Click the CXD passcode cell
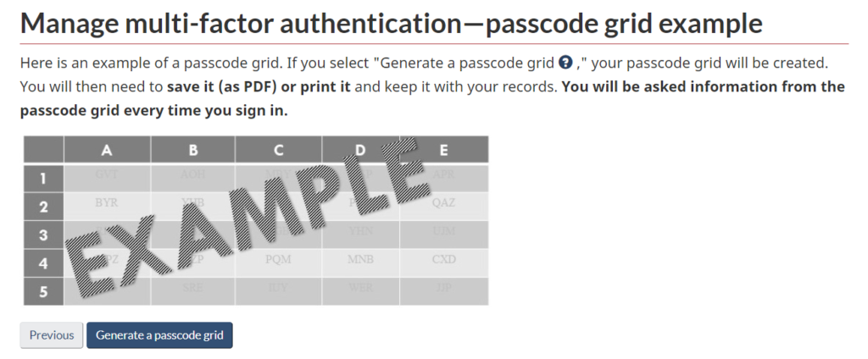This screenshot has height=359, width=868. (444, 260)
